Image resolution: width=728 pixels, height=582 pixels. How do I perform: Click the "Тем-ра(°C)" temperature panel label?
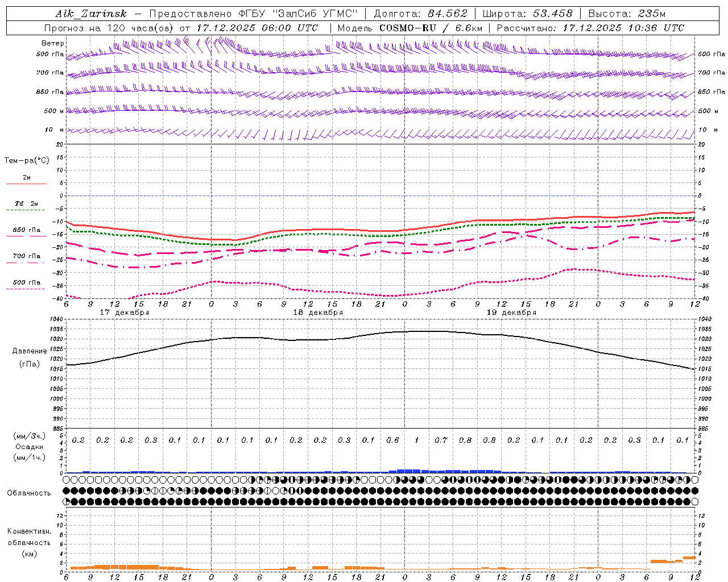[x=27, y=161]
